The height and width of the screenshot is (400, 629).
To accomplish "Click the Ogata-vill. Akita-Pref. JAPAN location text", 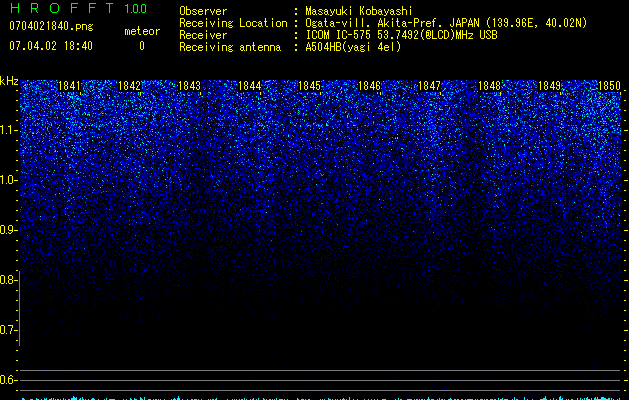I will coord(446,23).
